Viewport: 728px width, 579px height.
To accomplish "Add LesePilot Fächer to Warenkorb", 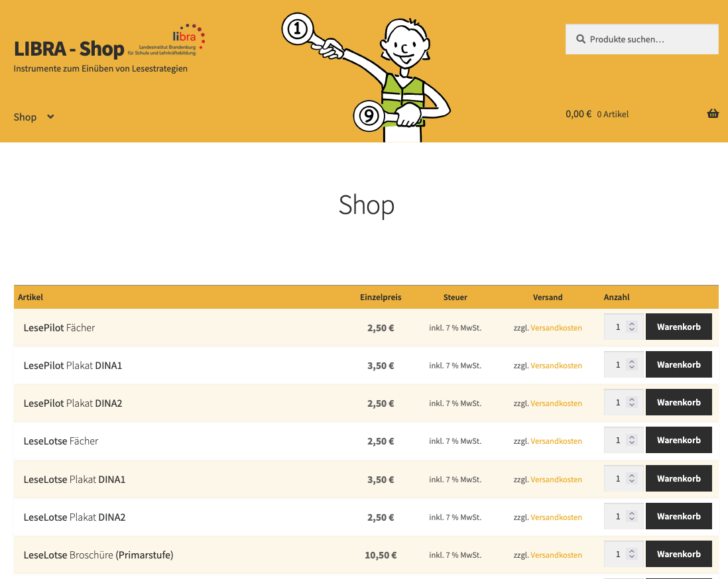I will point(678,327).
